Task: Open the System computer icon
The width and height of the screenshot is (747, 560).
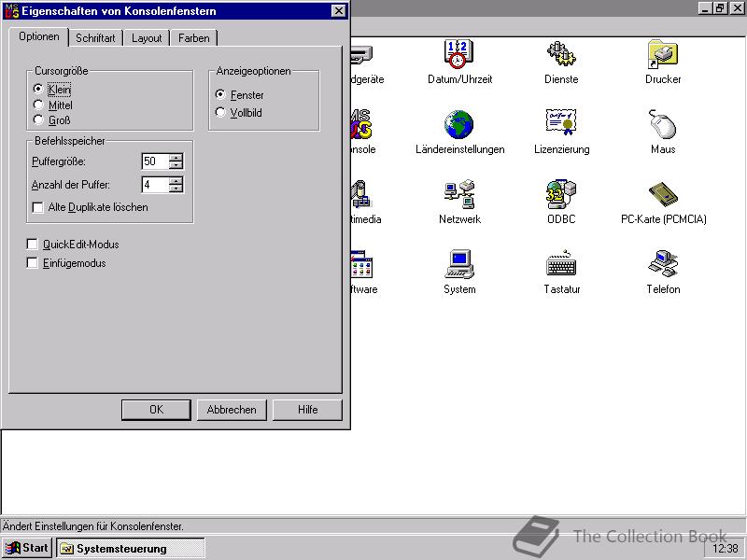Action: coord(458,264)
